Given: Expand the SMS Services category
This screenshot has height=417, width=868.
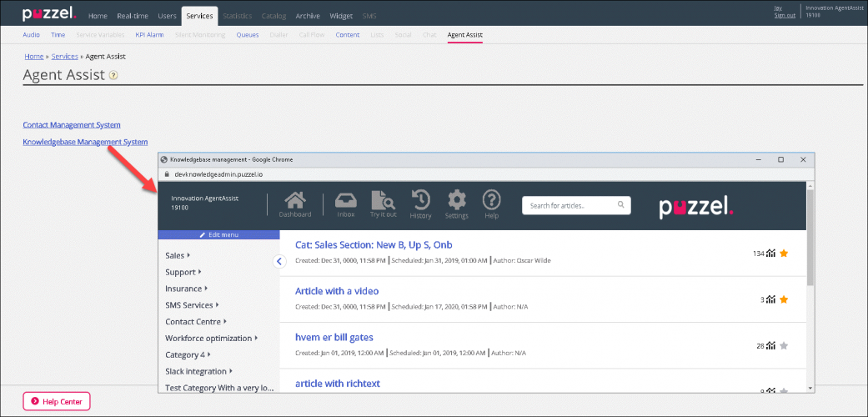Looking at the screenshot, I should click(x=192, y=305).
